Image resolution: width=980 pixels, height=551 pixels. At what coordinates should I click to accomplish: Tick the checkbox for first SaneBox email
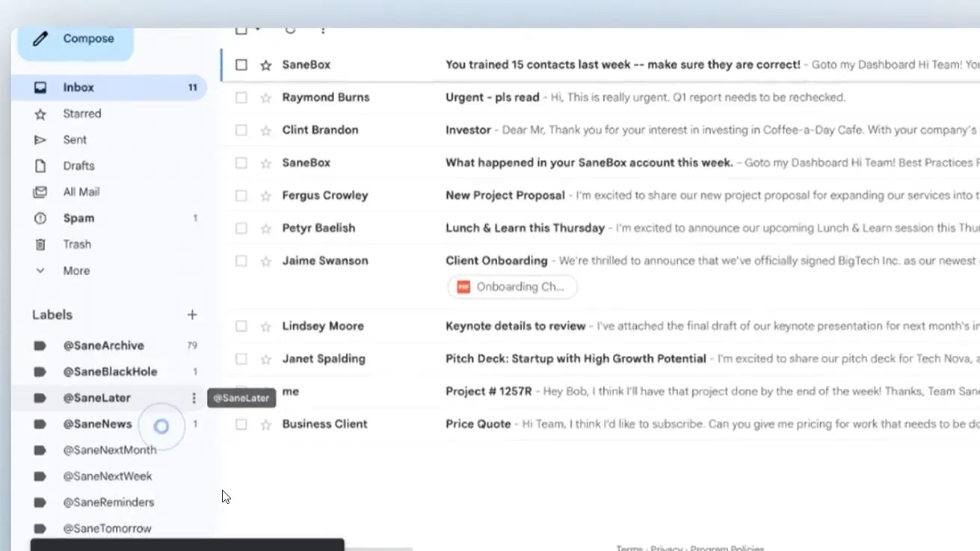(x=241, y=65)
